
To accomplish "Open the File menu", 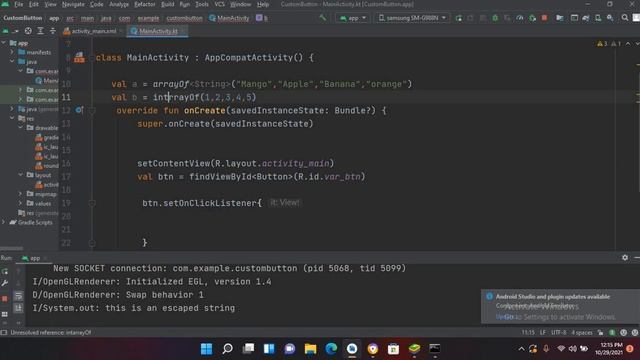I will coord(18,4).
